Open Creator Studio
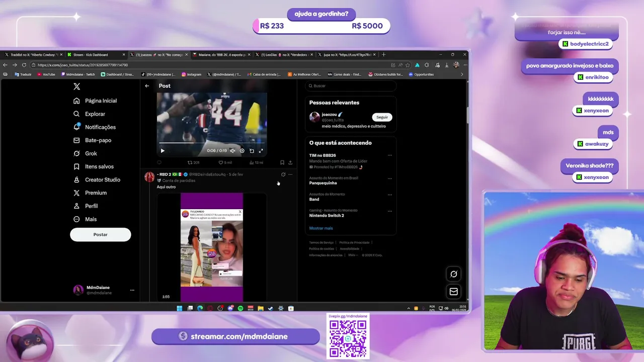 click(97, 179)
